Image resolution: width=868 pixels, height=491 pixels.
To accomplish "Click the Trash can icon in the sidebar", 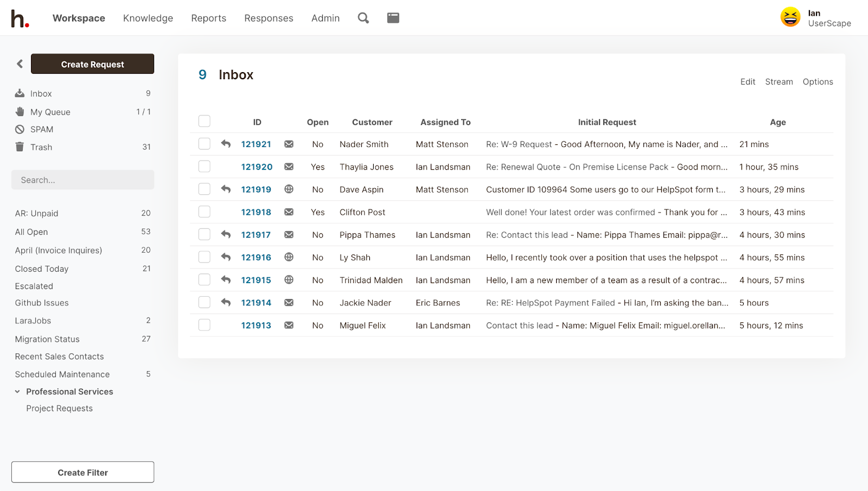I will point(20,146).
